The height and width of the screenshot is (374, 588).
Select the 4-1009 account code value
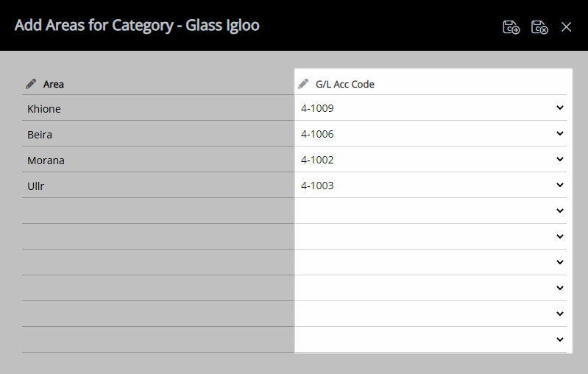pos(317,108)
